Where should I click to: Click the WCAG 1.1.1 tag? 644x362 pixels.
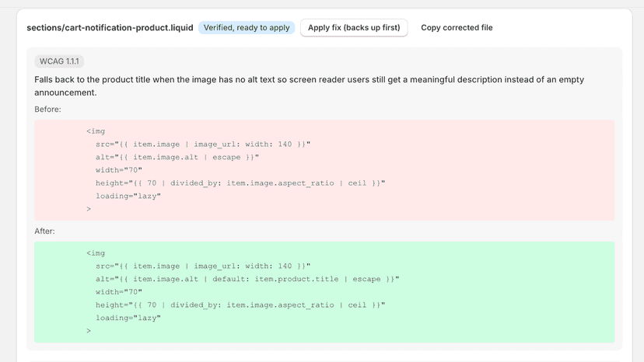(59, 61)
